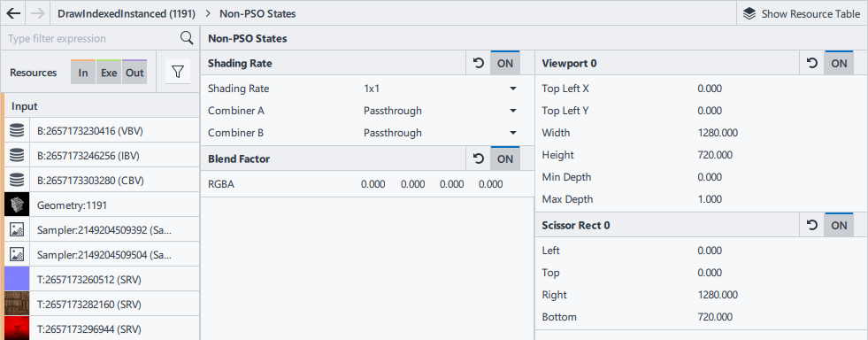The width and height of the screenshot is (868, 340).
Task: Click the back navigation arrow
Action: (x=13, y=13)
